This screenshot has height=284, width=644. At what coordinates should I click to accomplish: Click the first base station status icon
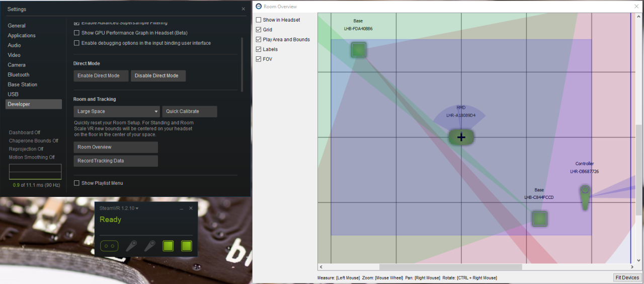[x=168, y=246]
